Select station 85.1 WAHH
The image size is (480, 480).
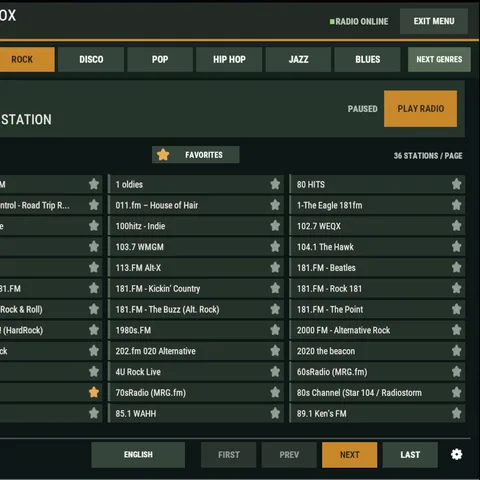(196, 413)
